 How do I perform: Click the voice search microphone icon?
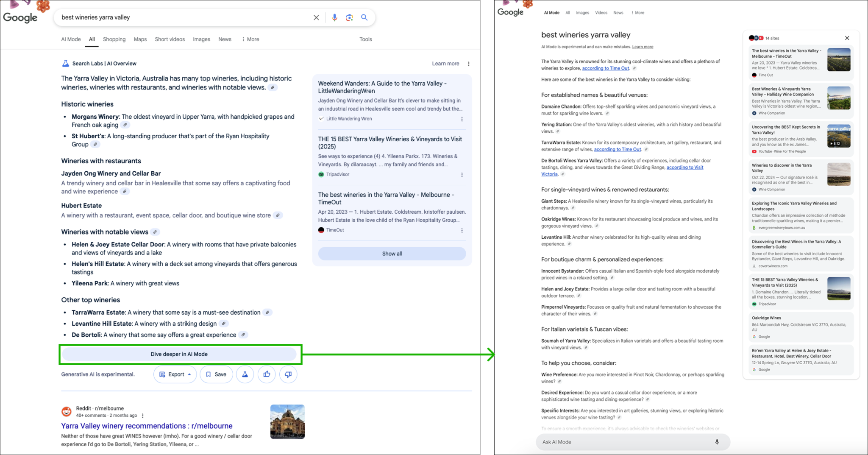click(334, 17)
